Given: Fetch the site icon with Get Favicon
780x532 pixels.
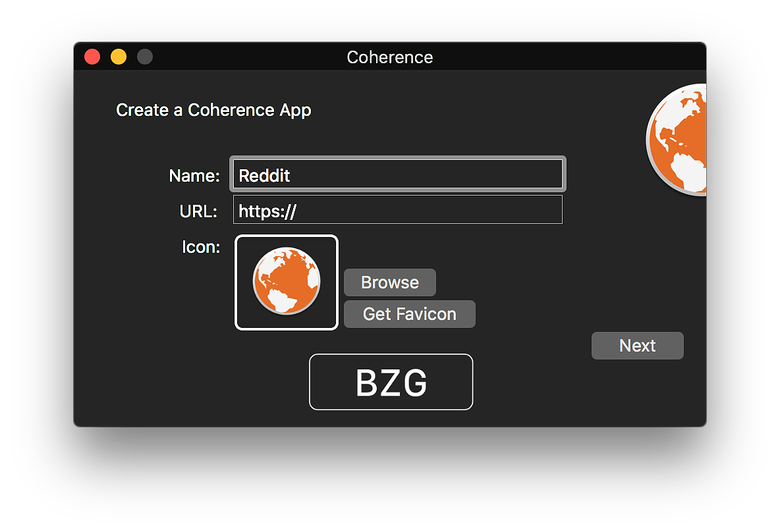Looking at the screenshot, I should [409, 314].
